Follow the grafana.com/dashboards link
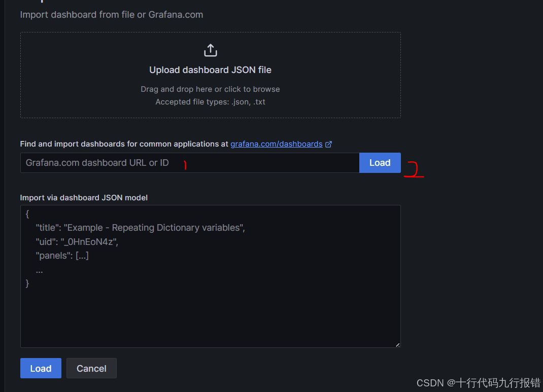This screenshot has width=543, height=392. tap(277, 144)
